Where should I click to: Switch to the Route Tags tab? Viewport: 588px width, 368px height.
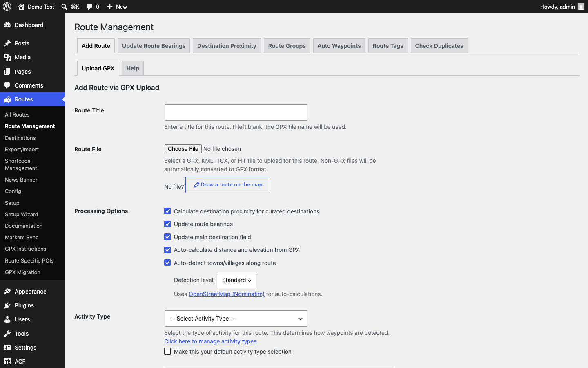click(x=388, y=46)
